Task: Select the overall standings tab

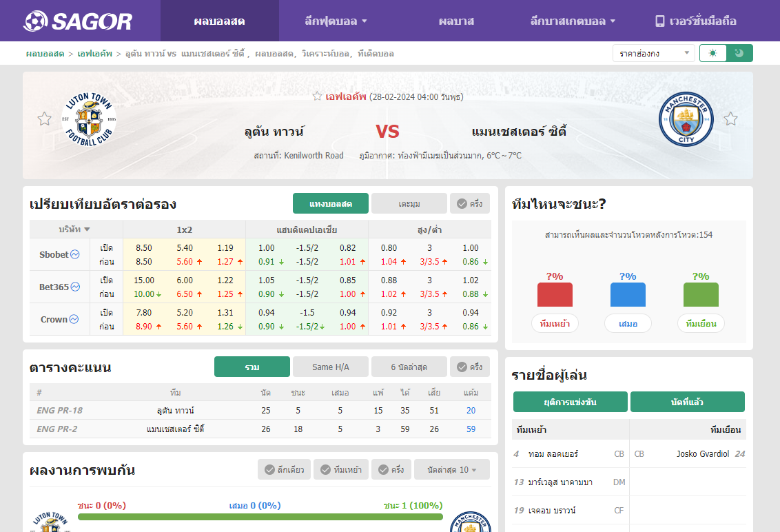Action: coord(252,367)
